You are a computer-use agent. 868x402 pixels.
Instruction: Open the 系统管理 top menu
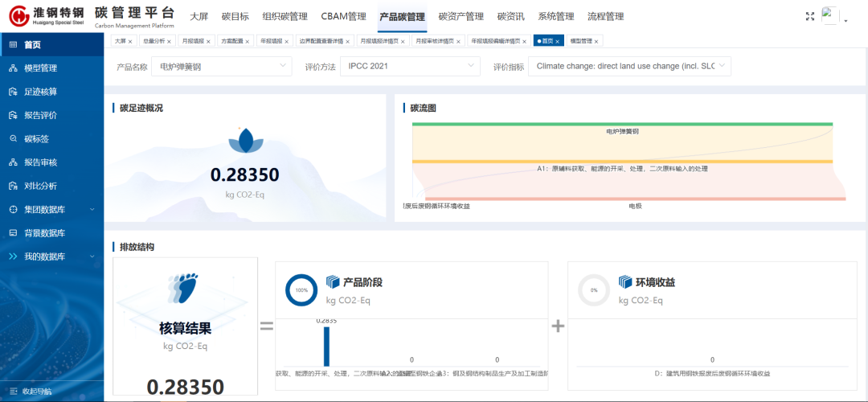(556, 17)
